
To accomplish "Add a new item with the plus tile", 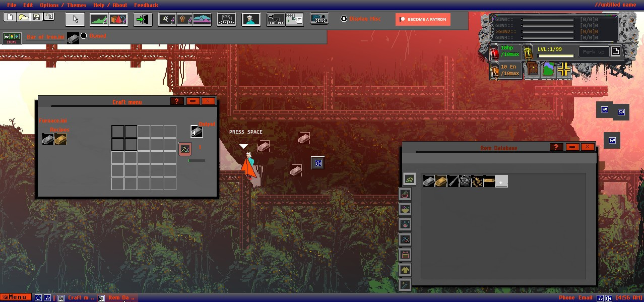I will (x=501, y=181).
